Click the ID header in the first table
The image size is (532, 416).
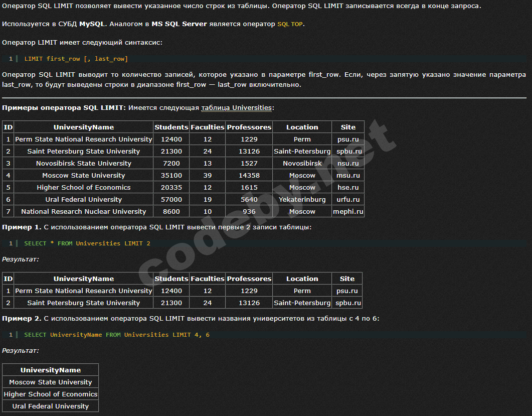8,127
